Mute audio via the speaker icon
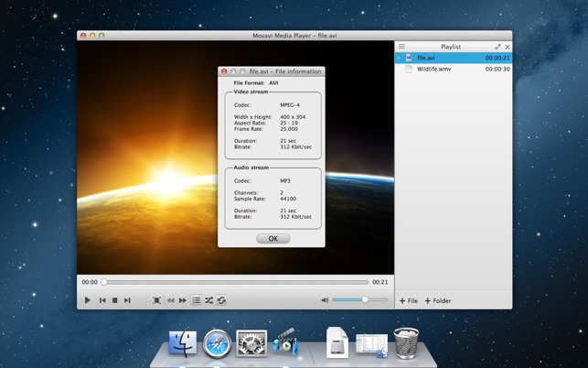This screenshot has width=588, height=368. point(325,299)
